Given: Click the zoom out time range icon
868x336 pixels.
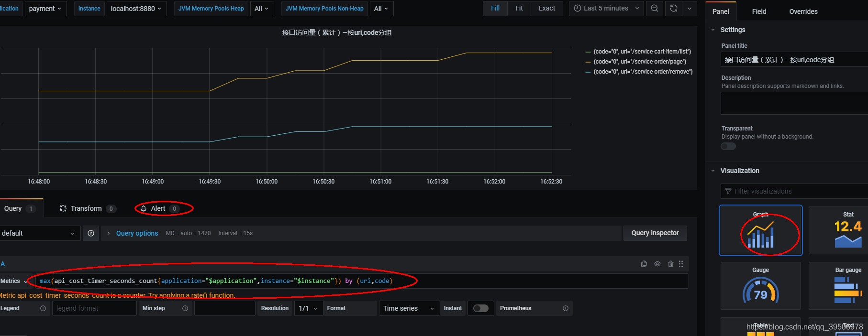Looking at the screenshot, I should point(654,8).
